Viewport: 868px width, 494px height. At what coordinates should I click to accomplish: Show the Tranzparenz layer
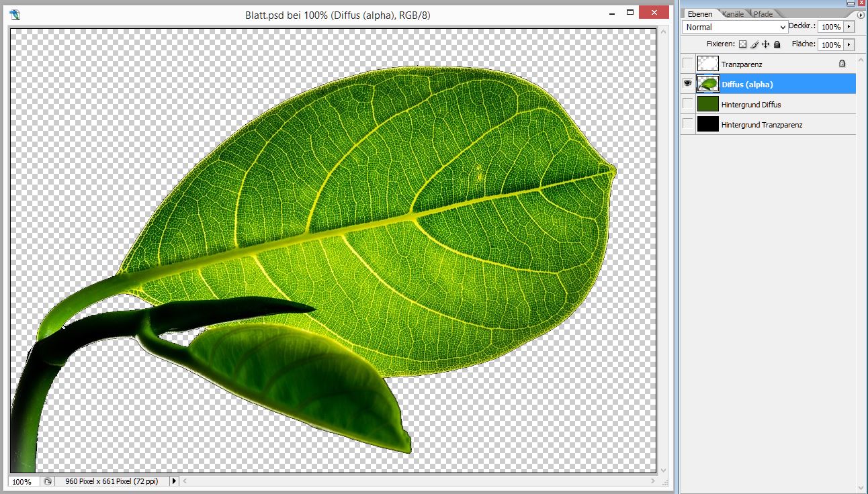(x=687, y=64)
